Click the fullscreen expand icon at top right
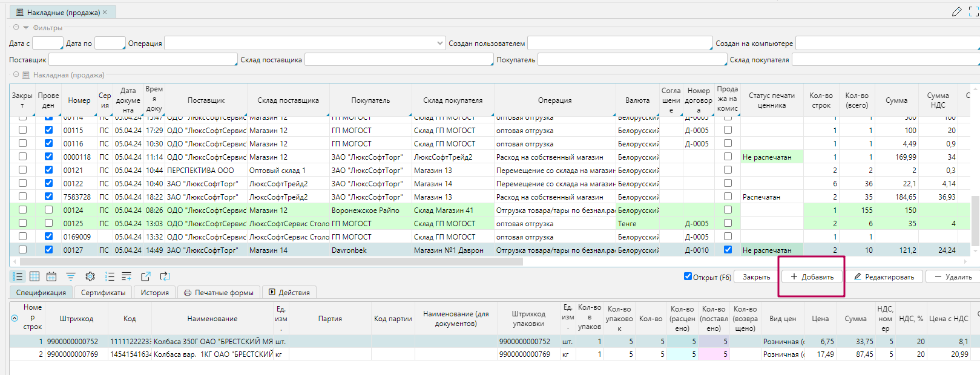 pyautogui.click(x=974, y=11)
